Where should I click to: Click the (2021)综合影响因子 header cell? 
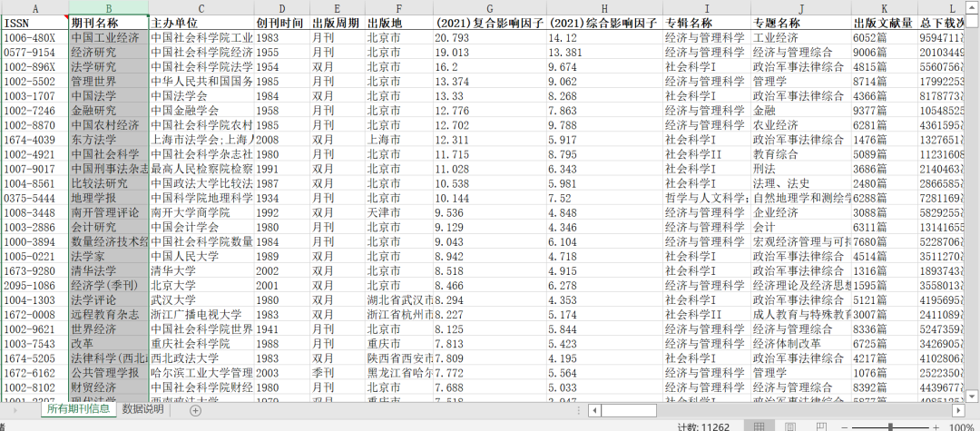pos(604,23)
